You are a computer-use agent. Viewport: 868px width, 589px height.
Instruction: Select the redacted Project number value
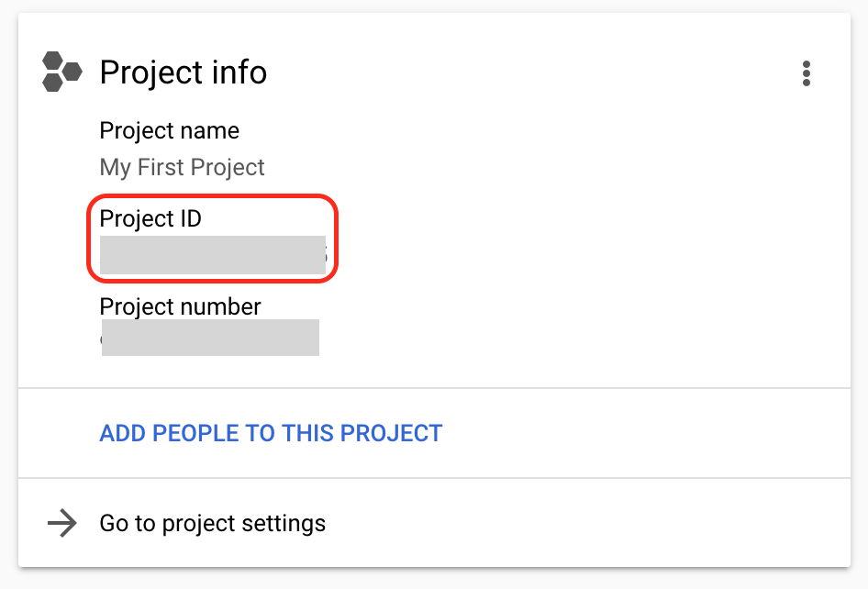210,337
